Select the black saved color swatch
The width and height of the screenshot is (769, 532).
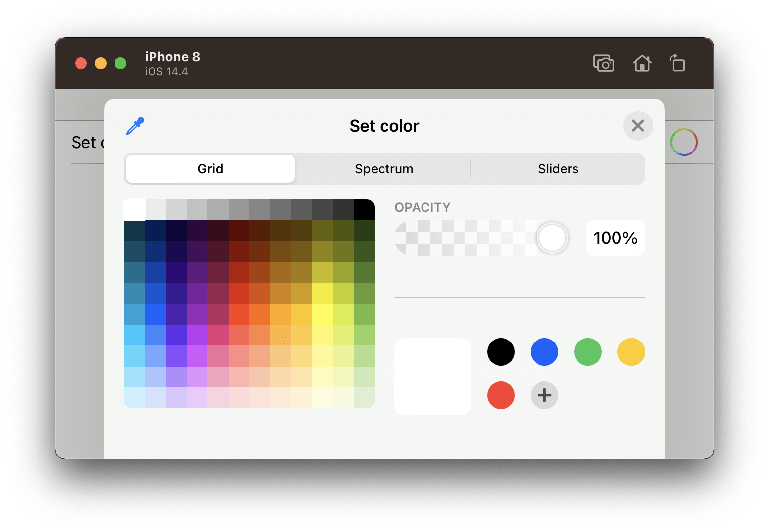500,351
